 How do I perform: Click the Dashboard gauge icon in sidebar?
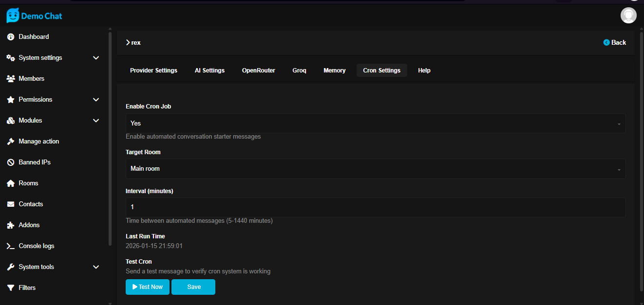pyautogui.click(x=11, y=37)
